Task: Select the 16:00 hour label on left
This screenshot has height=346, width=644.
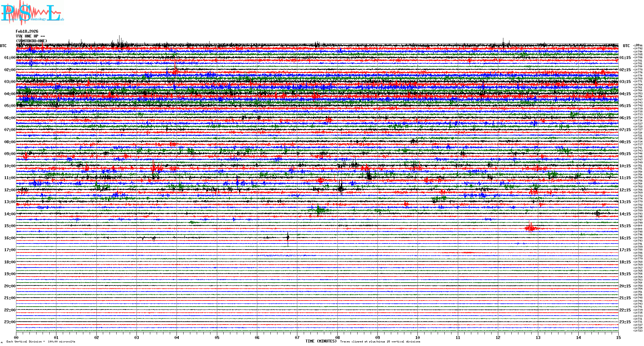Action: pyautogui.click(x=10, y=238)
